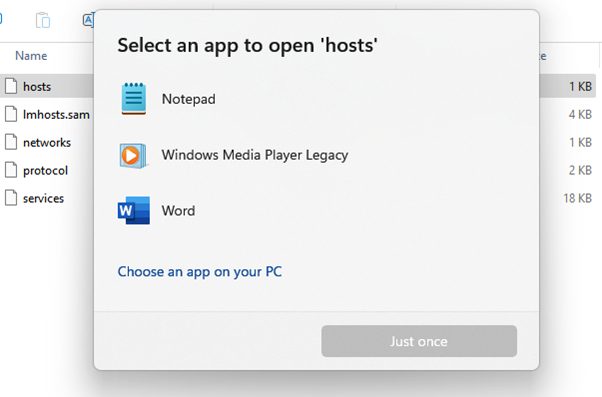This screenshot has width=602, height=397.
Task: Select the networks file name
Action: coord(47,142)
